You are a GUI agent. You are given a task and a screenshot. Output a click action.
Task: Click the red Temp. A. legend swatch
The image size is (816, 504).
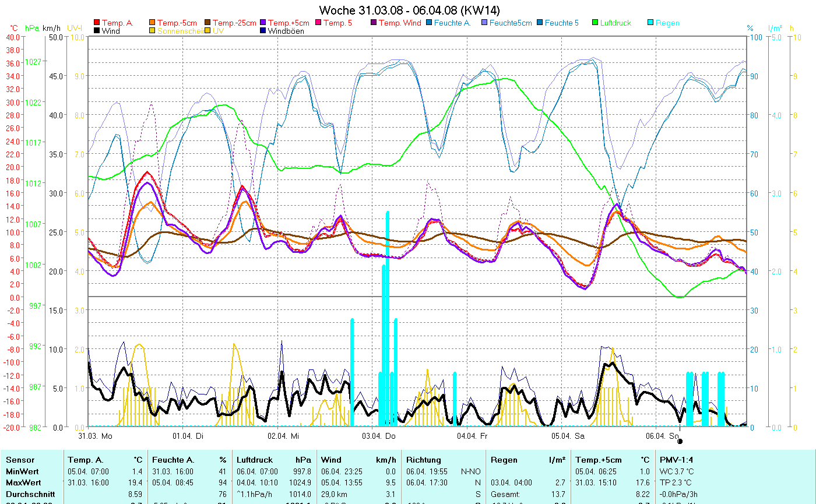tap(97, 23)
